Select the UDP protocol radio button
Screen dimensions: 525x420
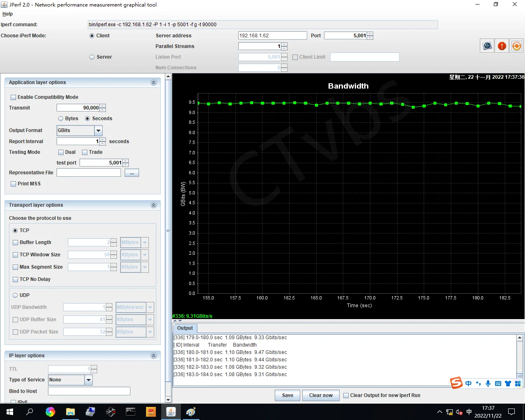coord(15,295)
